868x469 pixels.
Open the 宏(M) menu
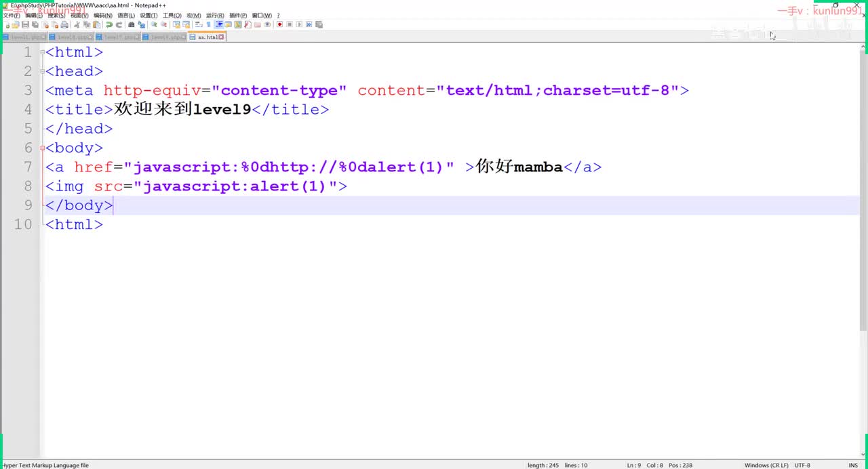[x=193, y=15]
